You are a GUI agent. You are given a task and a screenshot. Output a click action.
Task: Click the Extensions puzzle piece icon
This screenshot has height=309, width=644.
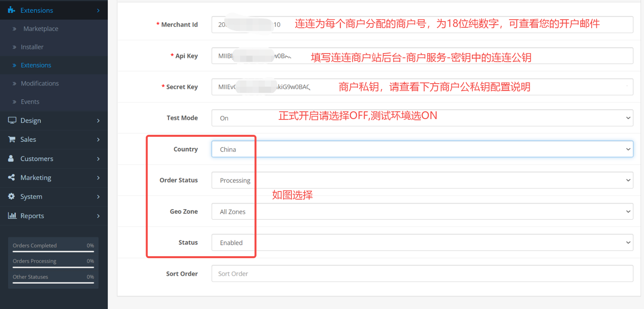pos(12,10)
